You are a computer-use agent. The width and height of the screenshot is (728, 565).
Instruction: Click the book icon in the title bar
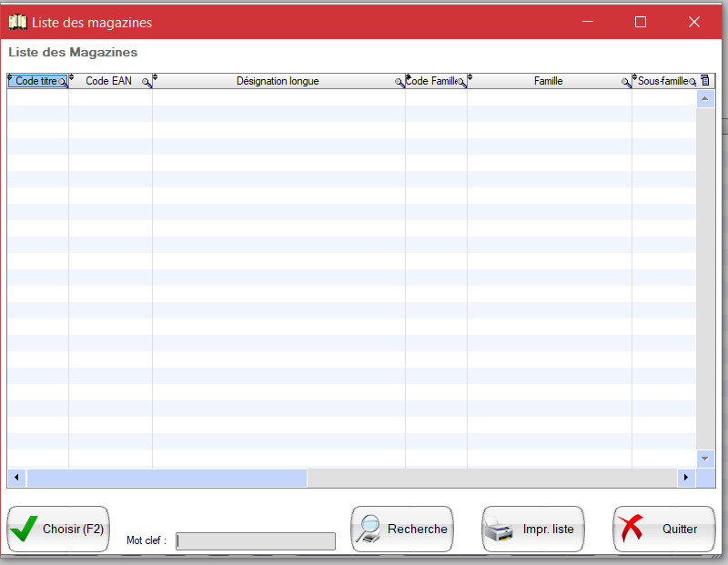pos(17,22)
